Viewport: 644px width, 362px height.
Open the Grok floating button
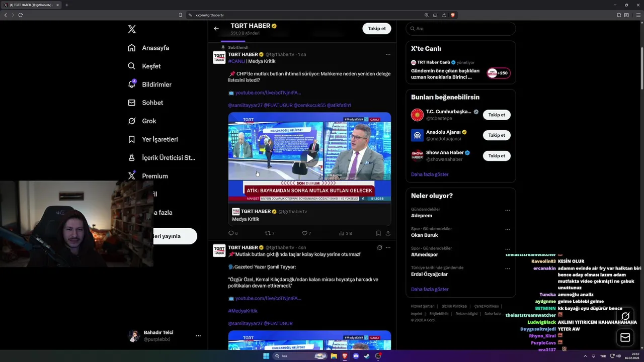[x=625, y=316]
